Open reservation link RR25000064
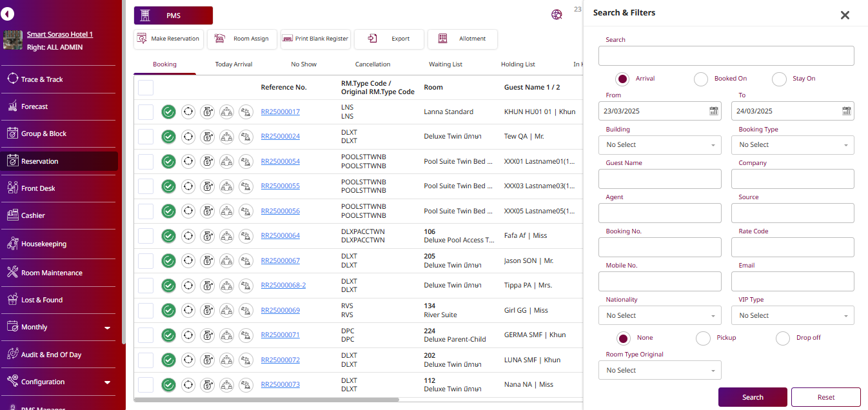This screenshot has width=868, height=410. (280, 236)
